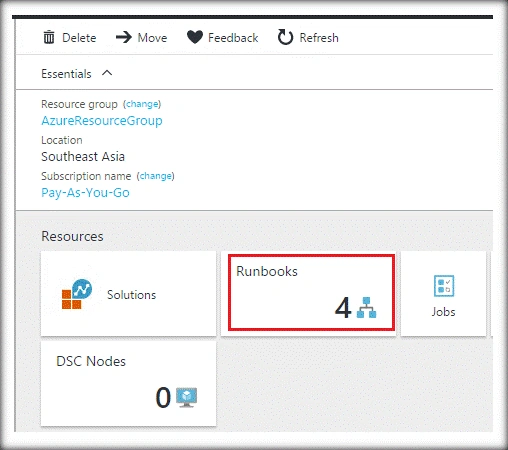
Task: Click the Solutions chart icon
Action: 77,294
